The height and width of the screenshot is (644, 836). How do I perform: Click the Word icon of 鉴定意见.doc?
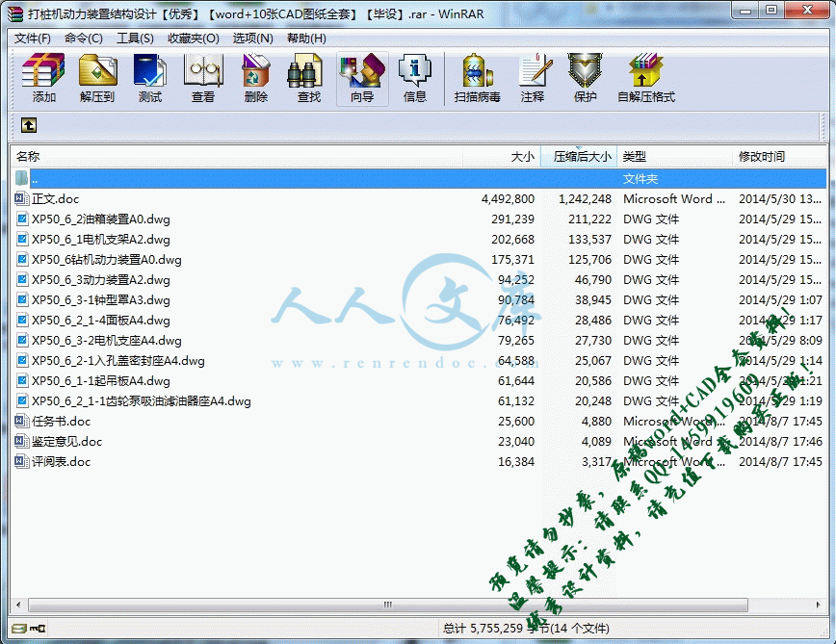(22, 442)
